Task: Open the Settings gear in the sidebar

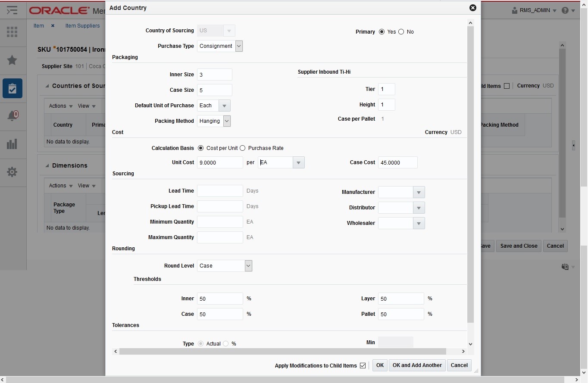Action: [x=13, y=172]
